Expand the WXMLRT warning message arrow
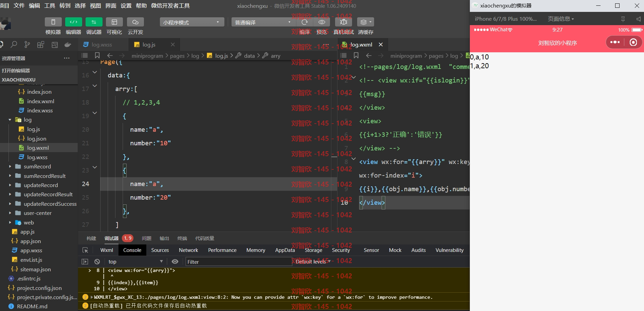 91,297
